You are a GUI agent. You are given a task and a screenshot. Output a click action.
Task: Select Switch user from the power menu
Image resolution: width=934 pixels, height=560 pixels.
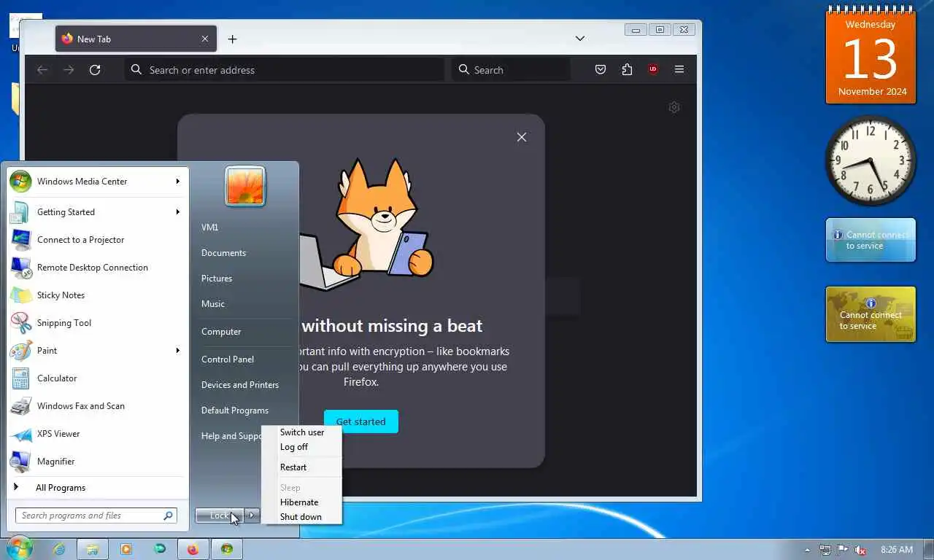tap(302, 432)
